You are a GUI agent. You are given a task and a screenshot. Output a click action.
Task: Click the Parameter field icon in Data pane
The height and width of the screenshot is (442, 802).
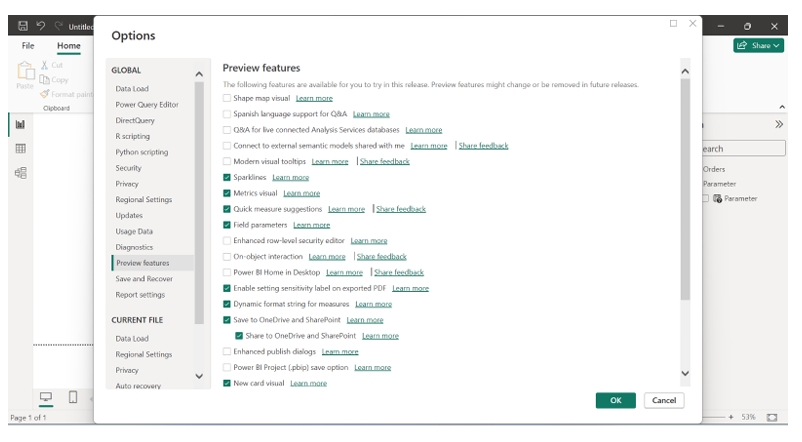tap(718, 198)
